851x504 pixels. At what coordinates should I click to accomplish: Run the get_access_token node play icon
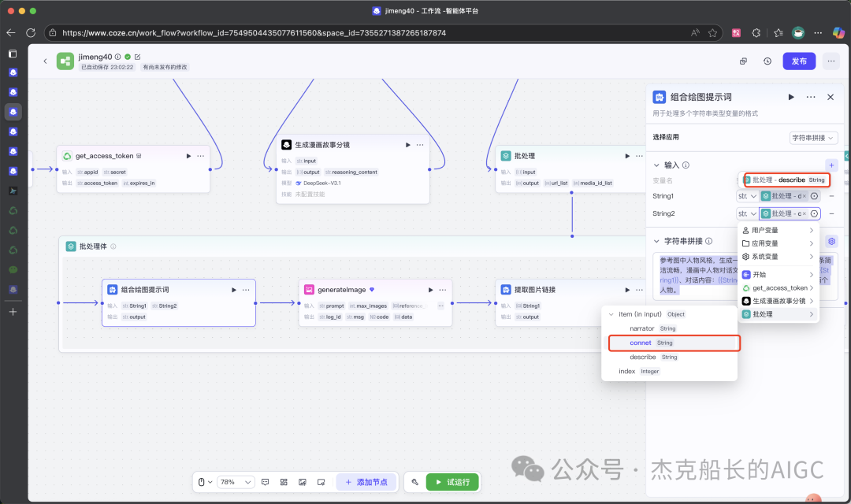[x=188, y=156]
